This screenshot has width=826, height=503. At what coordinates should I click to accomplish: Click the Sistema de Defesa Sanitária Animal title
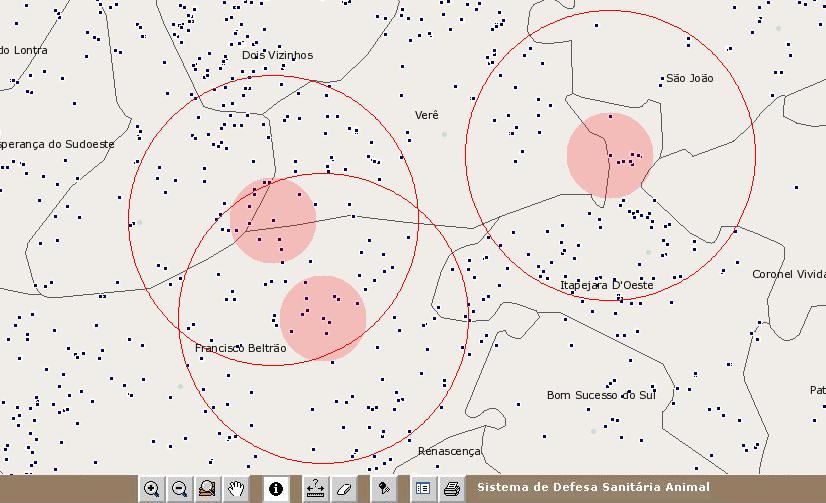coord(593,487)
